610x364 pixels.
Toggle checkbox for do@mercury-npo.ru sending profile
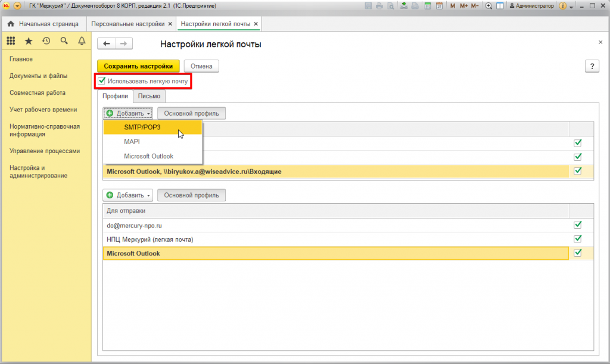(x=577, y=225)
